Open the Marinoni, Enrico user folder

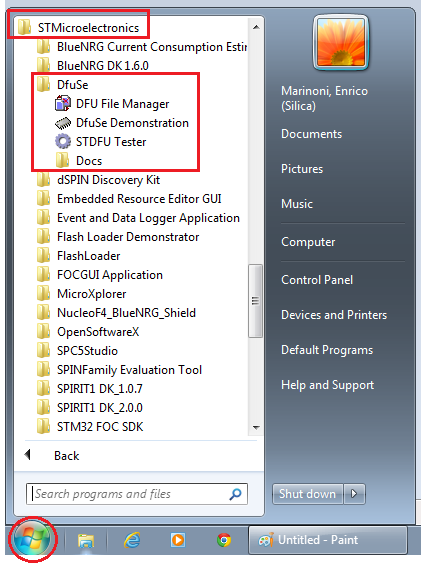(x=324, y=98)
